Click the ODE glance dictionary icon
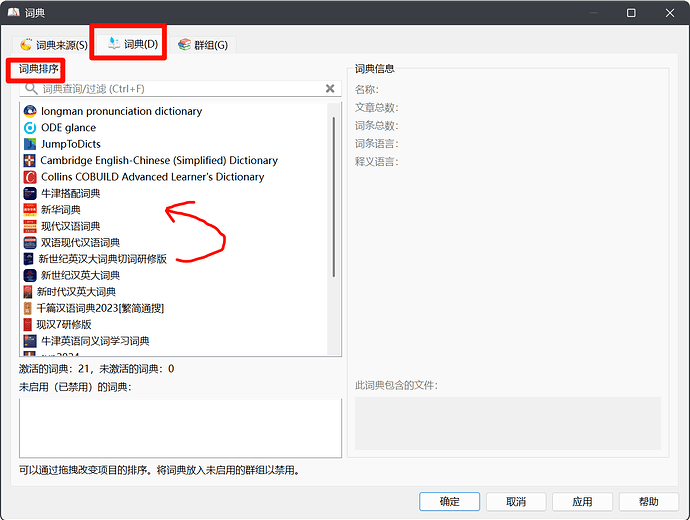Screen dimensions: 690x520 tap(30, 128)
